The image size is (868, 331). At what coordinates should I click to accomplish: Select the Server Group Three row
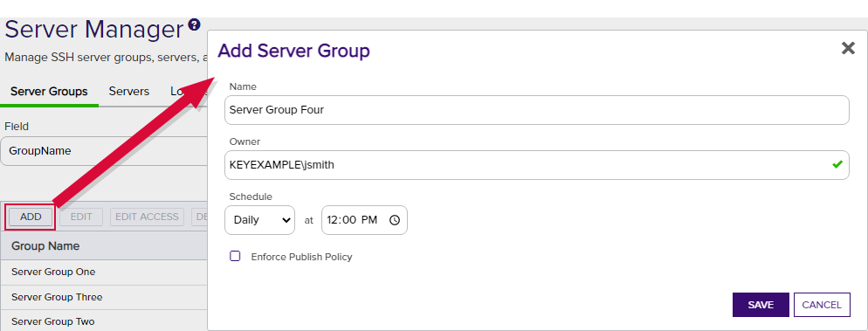pyautogui.click(x=104, y=297)
